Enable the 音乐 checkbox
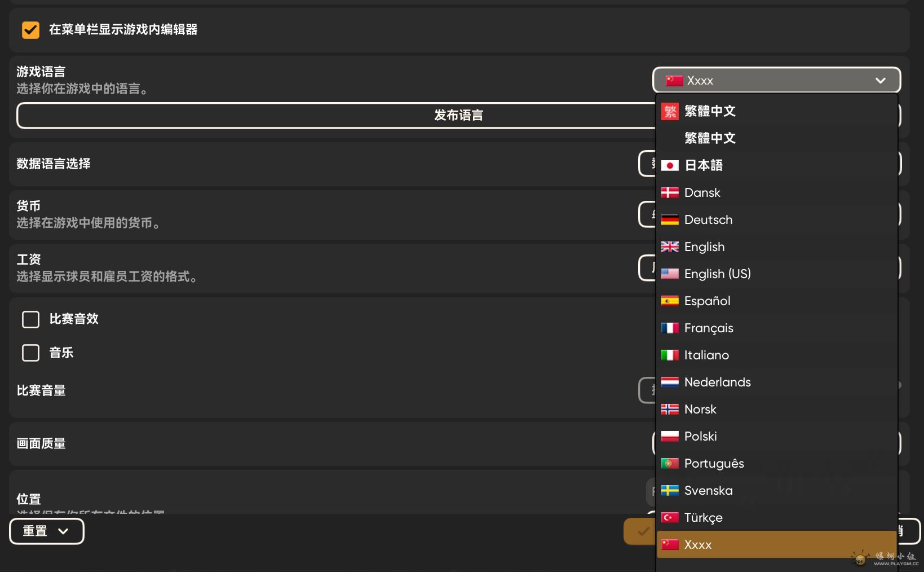The width and height of the screenshot is (924, 572). [x=30, y=353]
